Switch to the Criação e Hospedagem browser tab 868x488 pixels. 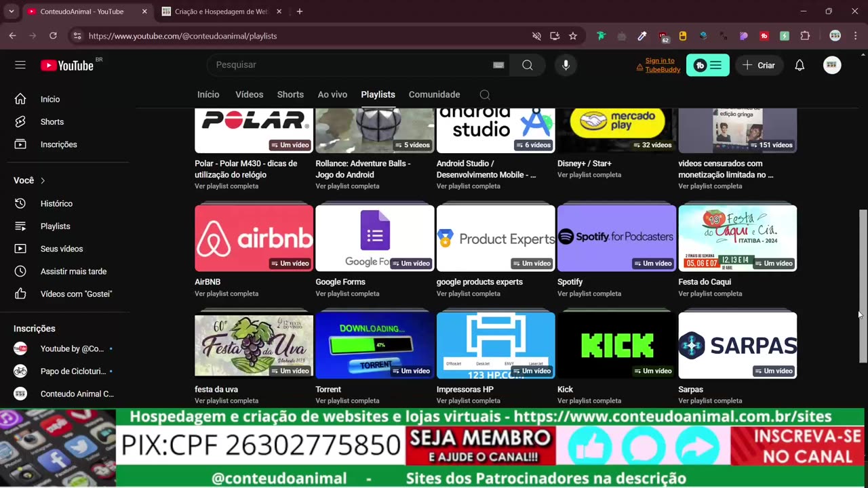point(222,12)
